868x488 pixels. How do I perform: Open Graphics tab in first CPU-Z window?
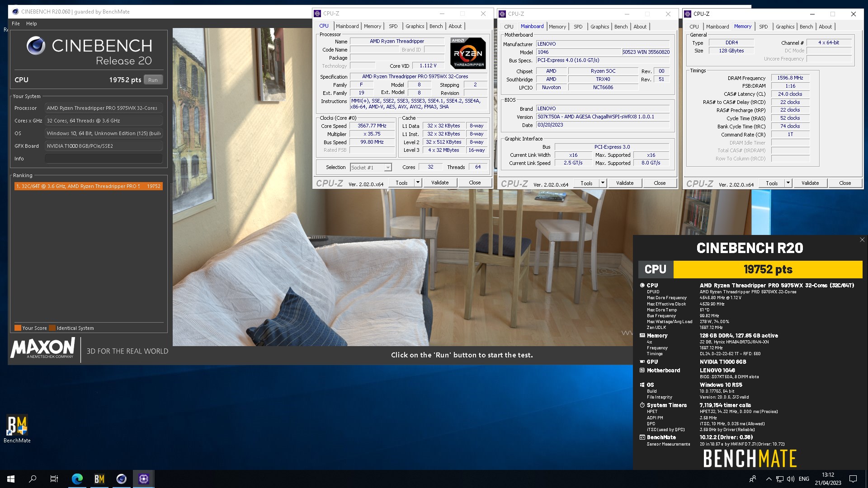(415, 26)
